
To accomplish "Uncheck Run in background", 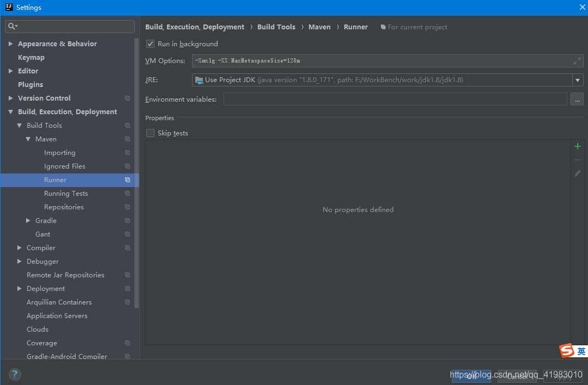I will point(150,44).
